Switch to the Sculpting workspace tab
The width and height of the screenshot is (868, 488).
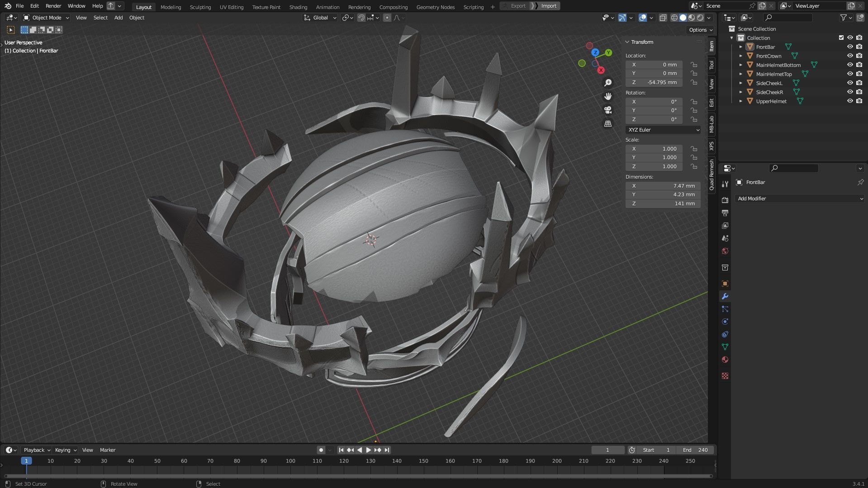(200, 7)
